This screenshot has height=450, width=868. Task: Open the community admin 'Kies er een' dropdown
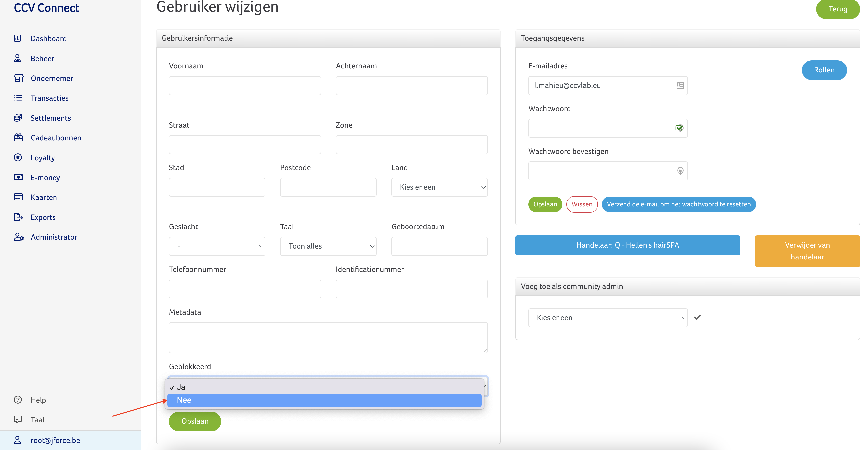tap(608, 318)
